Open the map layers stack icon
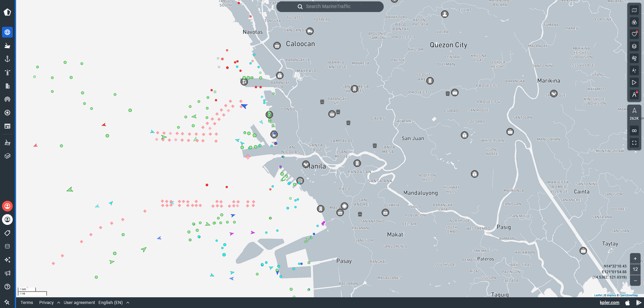 tap(634, 46)
